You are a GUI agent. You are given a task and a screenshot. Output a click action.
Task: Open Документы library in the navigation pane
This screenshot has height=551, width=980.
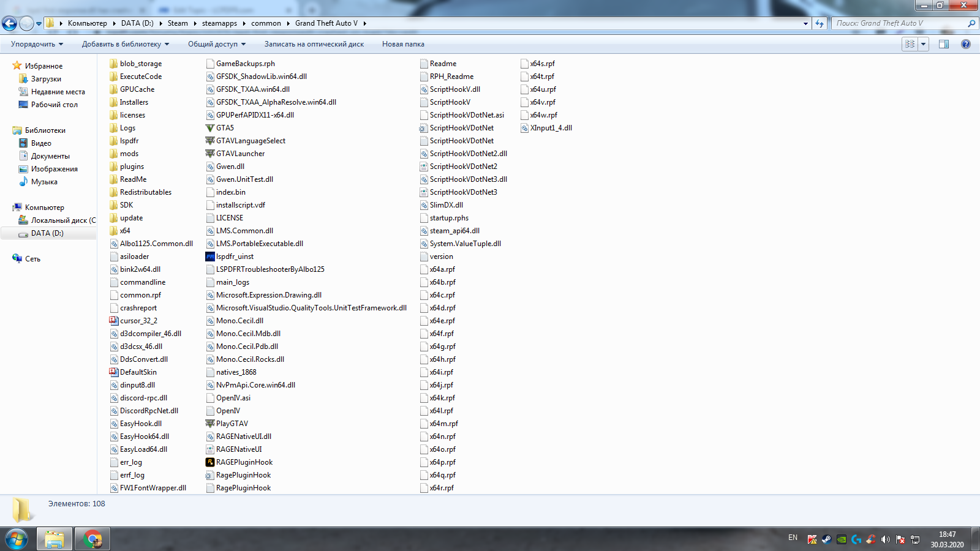click(50, 156)
